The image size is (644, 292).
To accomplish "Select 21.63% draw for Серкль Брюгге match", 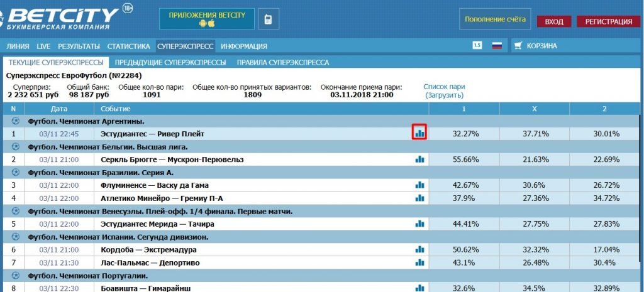I will point(535,160).
